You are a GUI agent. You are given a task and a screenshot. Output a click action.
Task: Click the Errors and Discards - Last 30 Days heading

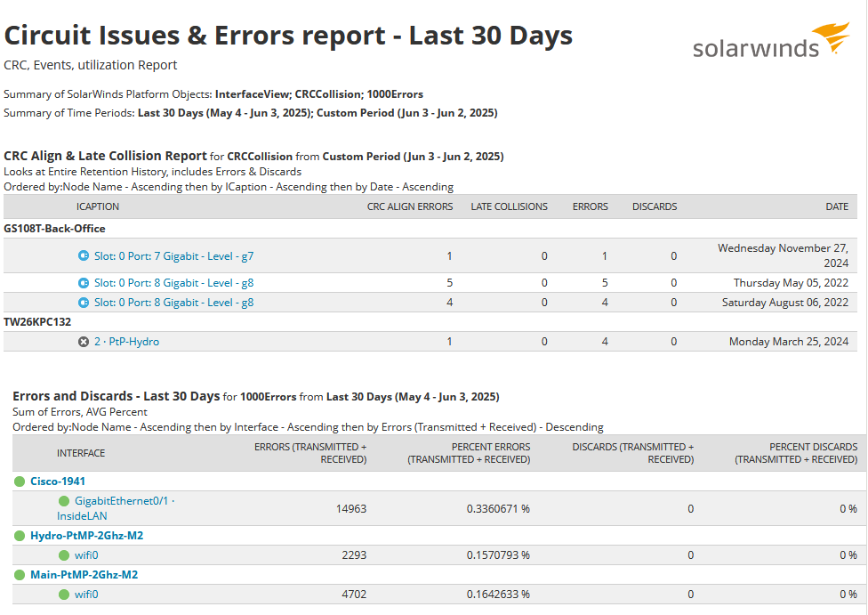tap(117, 397)
